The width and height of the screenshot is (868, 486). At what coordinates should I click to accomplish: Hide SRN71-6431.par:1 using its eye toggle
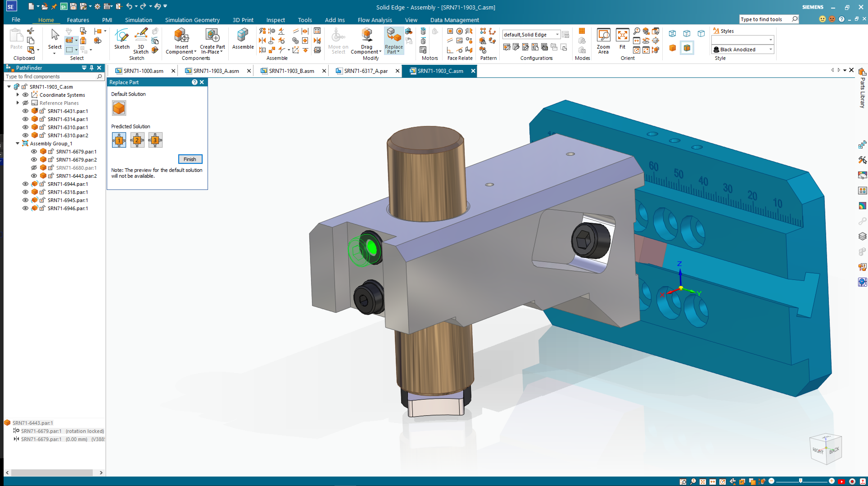(25, 111)
